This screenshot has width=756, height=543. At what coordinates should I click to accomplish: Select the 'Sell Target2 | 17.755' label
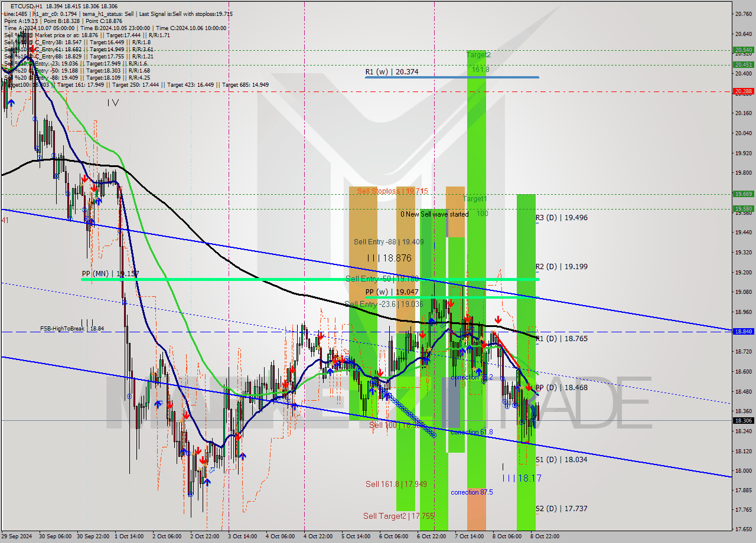click(398, 516)
